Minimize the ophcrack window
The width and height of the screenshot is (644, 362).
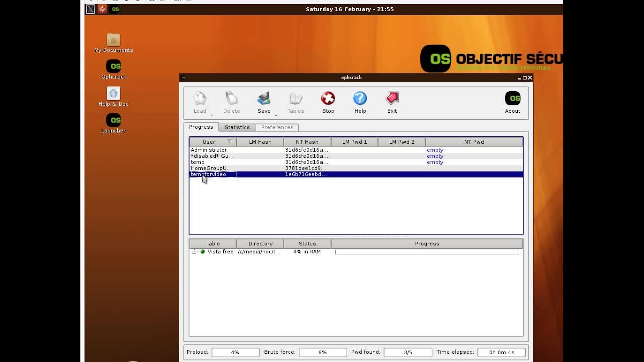(520, 78)
